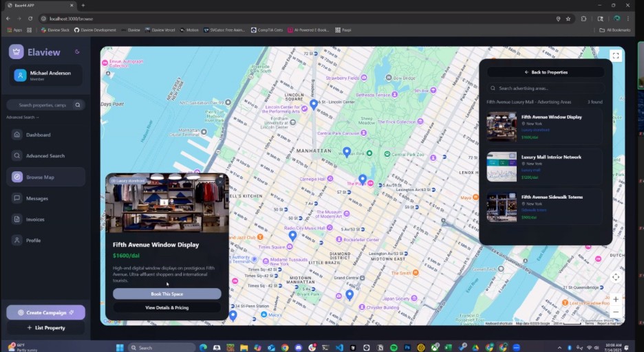This screenshot has width=644, height=352.
Task: Select Advanced Search in sidebar menu
Action: [x=45, y=156]
